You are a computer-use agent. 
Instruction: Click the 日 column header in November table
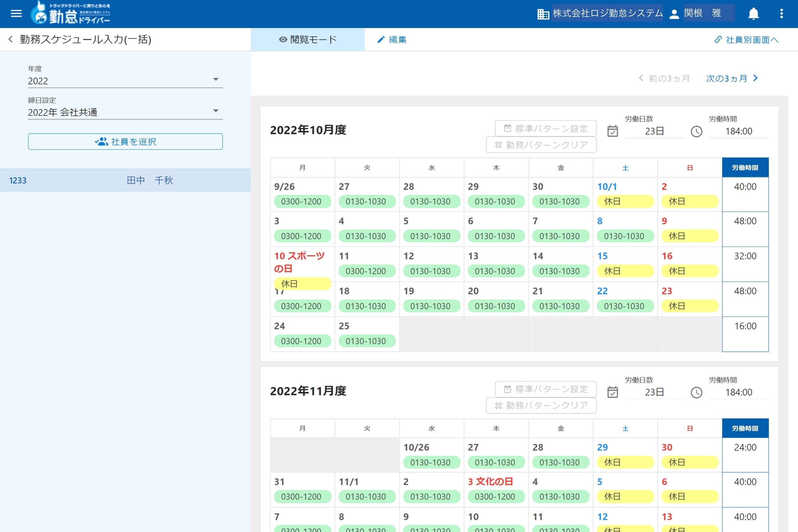[690, 428]
